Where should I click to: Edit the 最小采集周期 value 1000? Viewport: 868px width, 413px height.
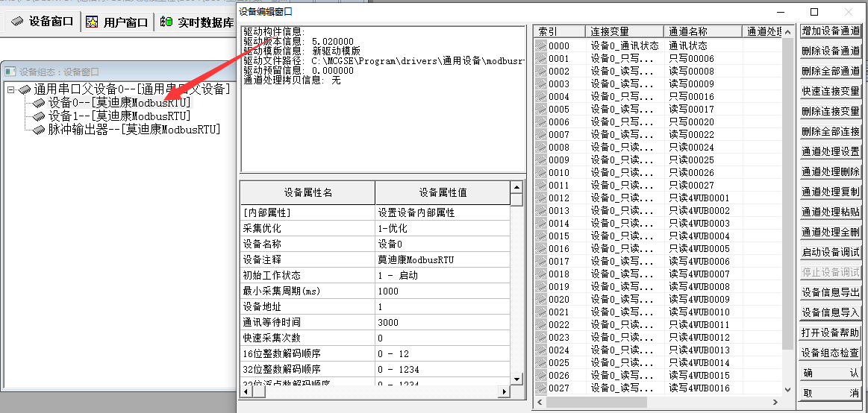(x=443, y=291)
